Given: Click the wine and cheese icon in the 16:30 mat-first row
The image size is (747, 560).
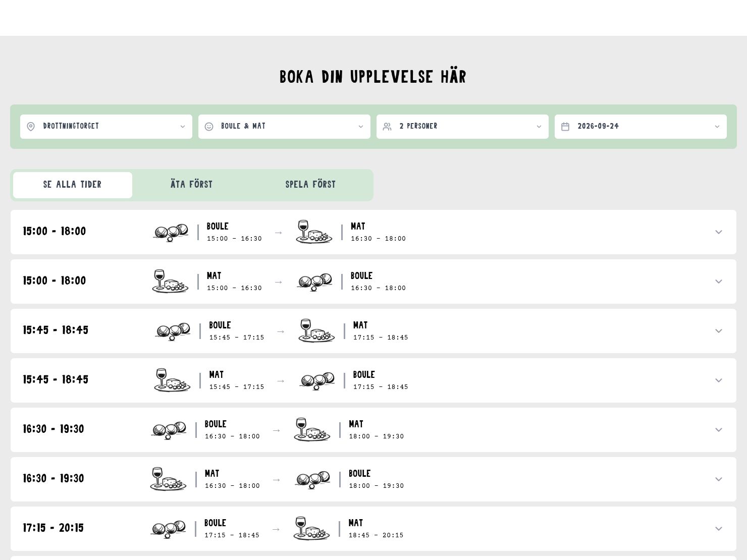Looking at the screenshot, I should (168, 479).
